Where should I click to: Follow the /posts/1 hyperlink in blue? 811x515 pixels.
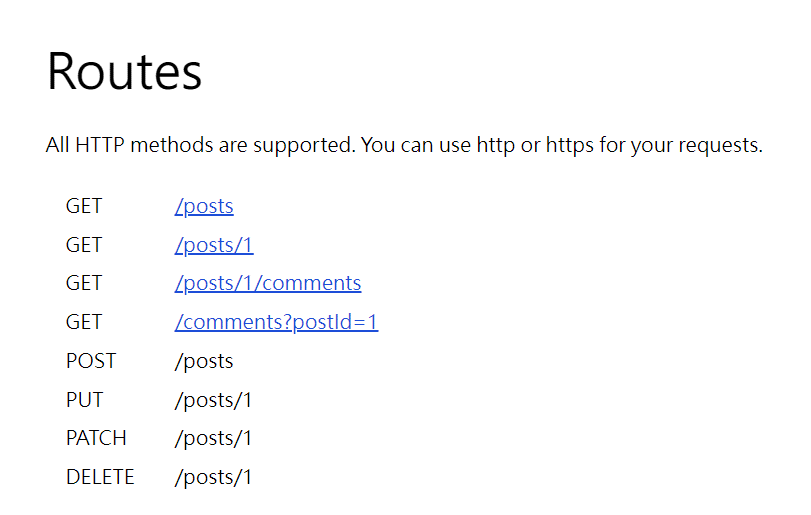214,245
